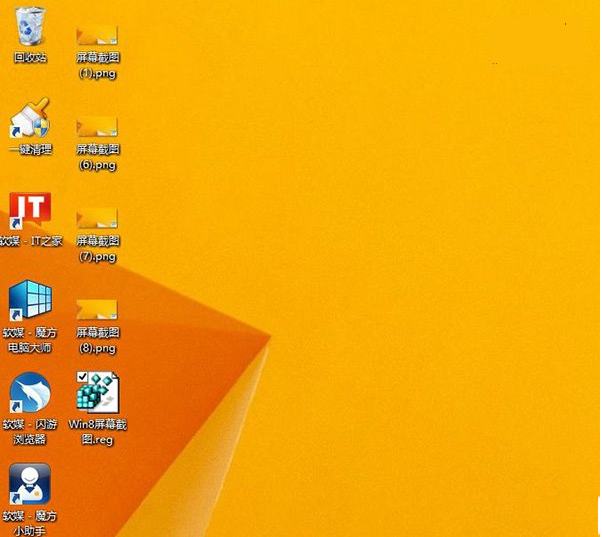Click the "软媒 - 魔方电脑大师" text label
Viewport: 602px width, 537px height.
pos(30,340)
